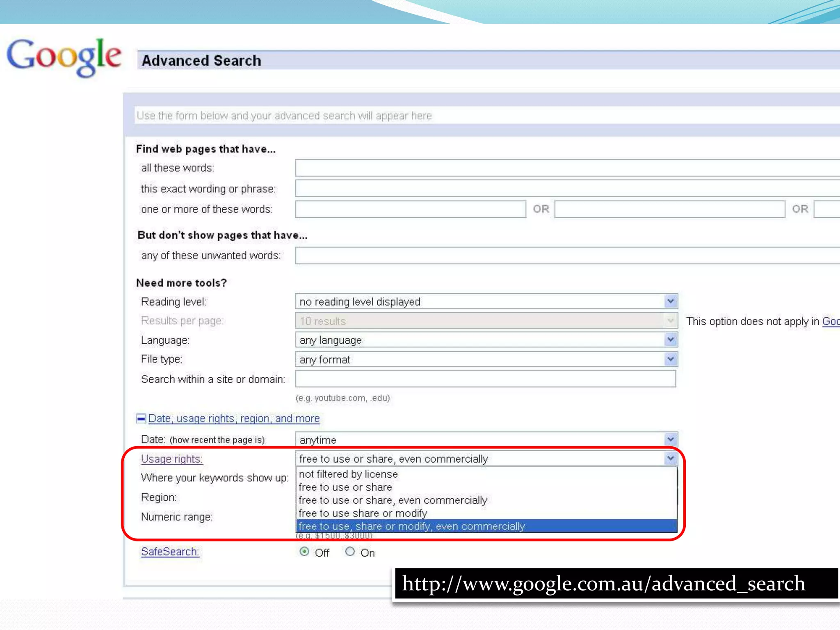Viewport: 840px width, 630px height.
Task: Open the Reading level dropdown
Action: 486,301
